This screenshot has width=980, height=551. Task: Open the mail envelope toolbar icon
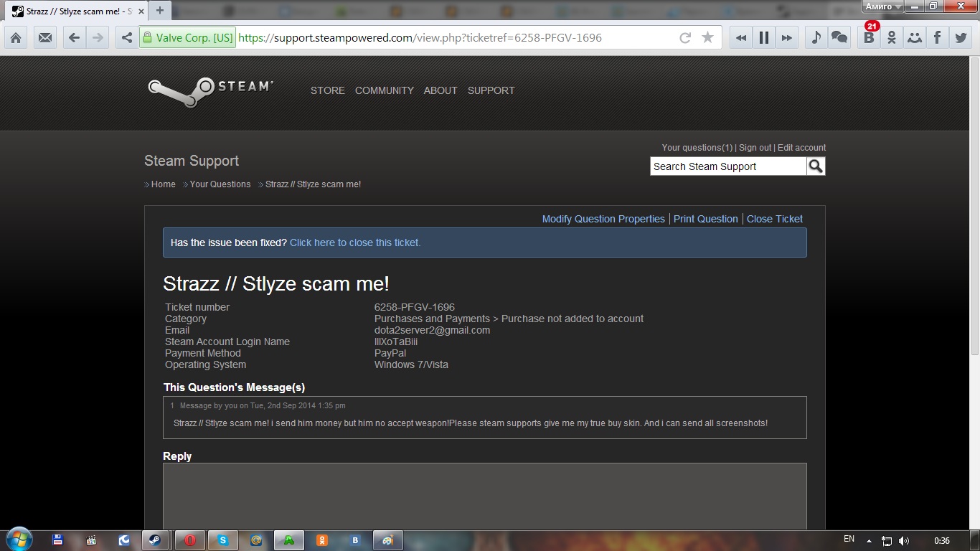pos(45,38)
